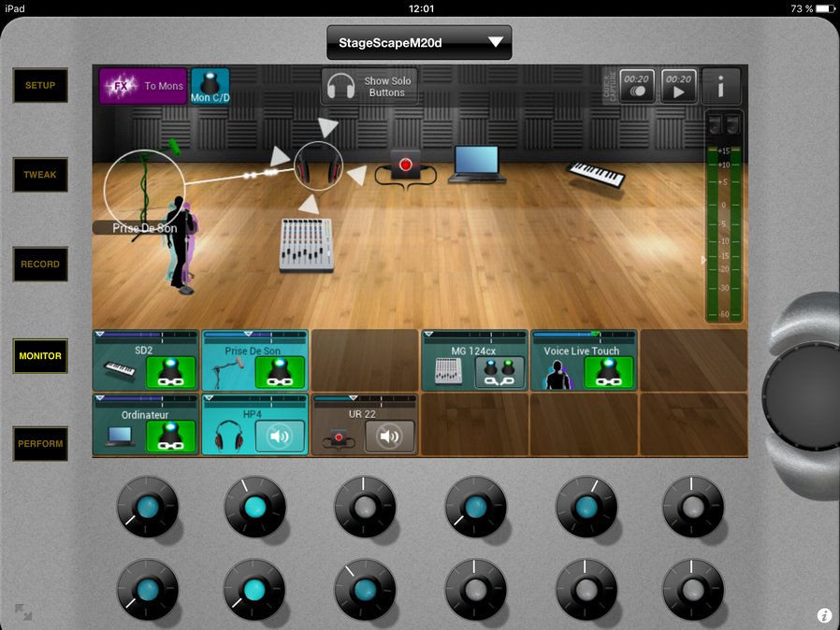Select the keyboard instrument on the stage

point(597,173)
